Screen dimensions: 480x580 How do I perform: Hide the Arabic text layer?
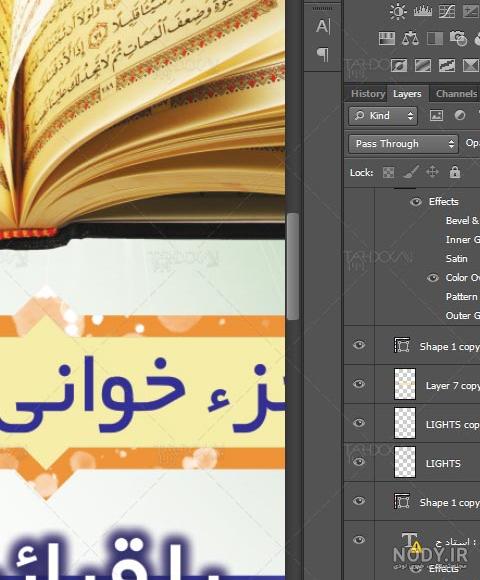359,540
